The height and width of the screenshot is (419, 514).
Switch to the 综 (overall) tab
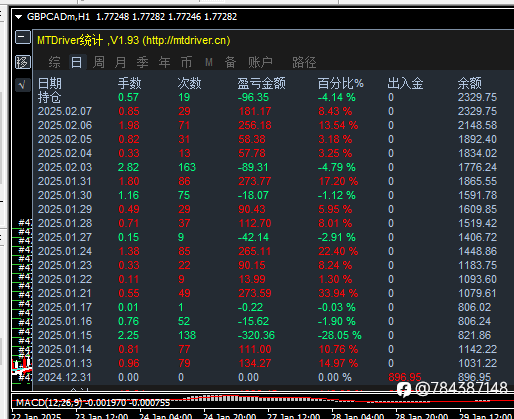tap(54, 62)
